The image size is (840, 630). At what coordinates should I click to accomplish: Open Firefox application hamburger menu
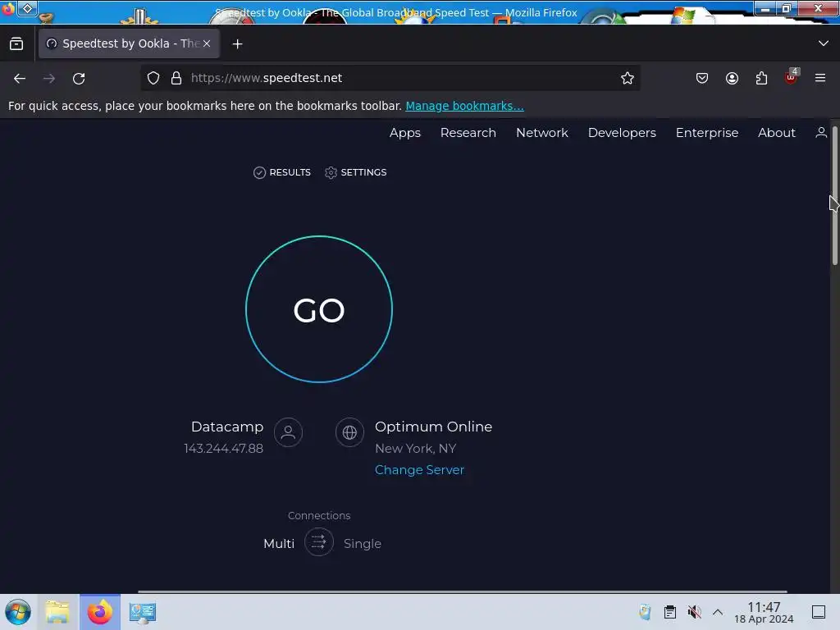pyautogui.click(x=819, y=78)
